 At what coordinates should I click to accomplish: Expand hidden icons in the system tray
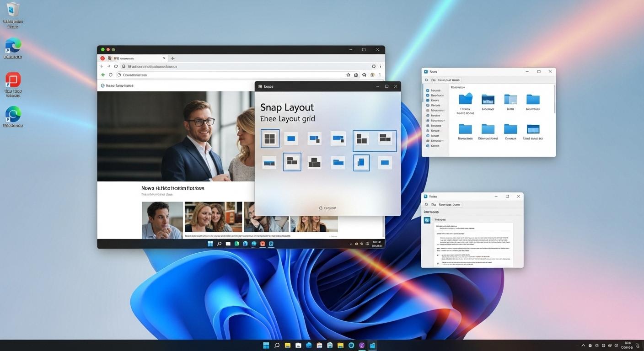[583, 345]
